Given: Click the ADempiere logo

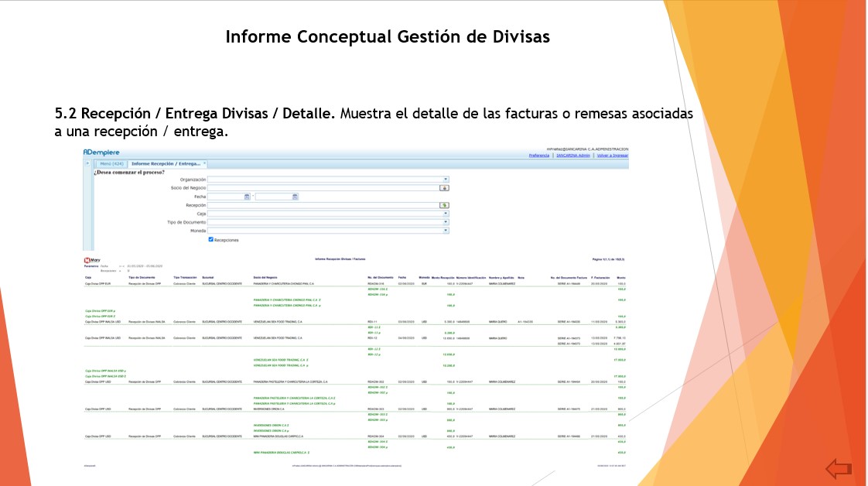Looking at the screenshot, I should click(101, 152).
